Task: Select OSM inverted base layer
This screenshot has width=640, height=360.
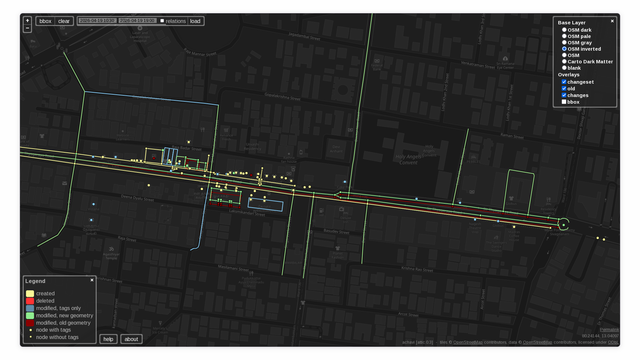Action: [564, 49]
